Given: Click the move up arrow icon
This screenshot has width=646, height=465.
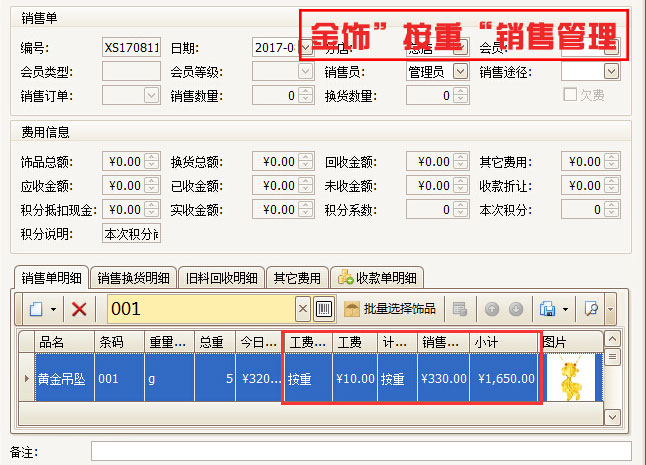Looking at the screenshot, I should [493, 309].
